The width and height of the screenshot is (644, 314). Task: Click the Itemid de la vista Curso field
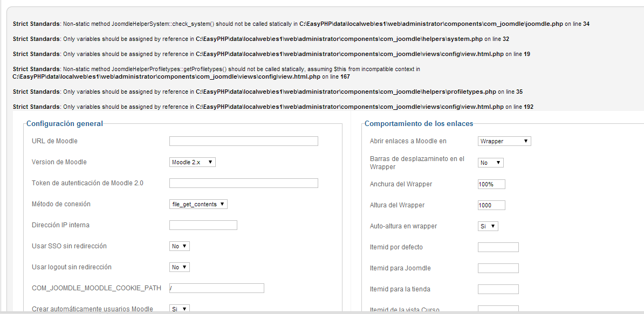(498, 309)
